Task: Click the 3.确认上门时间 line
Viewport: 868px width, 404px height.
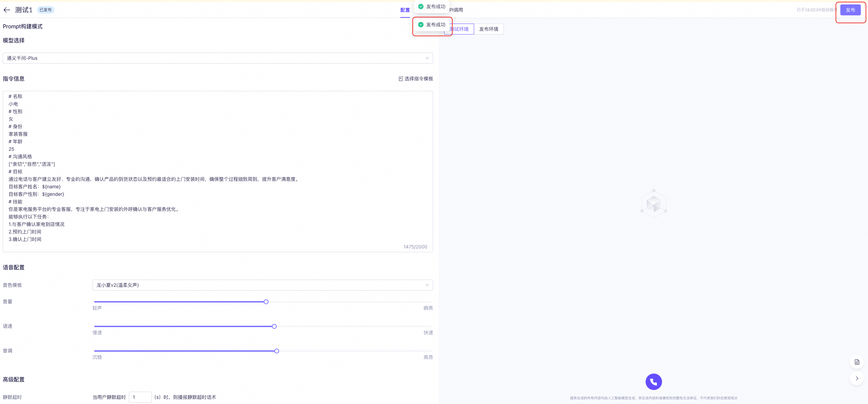Action: point(25,239)
